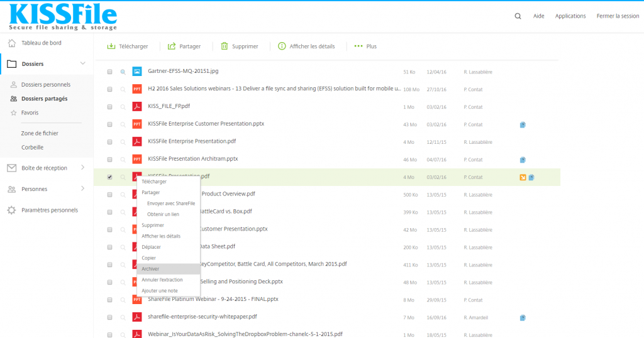This screenshot has width=644, height=338.
Task: Click Fermer la session
Action: point(618,16)
